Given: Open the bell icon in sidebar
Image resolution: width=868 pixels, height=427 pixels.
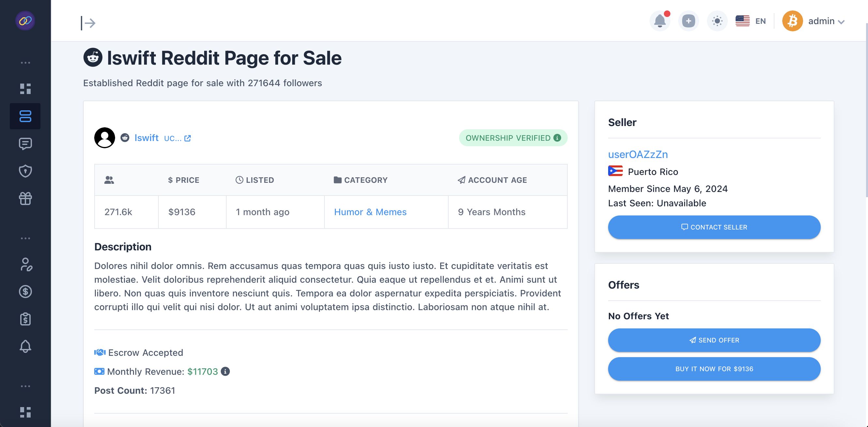Looking at the screenshot, I should point(25,346).
